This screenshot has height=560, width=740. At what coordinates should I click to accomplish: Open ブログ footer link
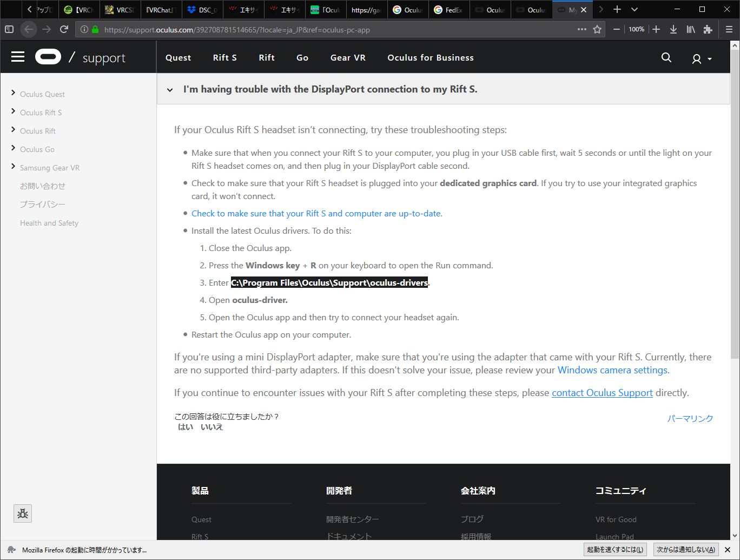click(472, 519)
